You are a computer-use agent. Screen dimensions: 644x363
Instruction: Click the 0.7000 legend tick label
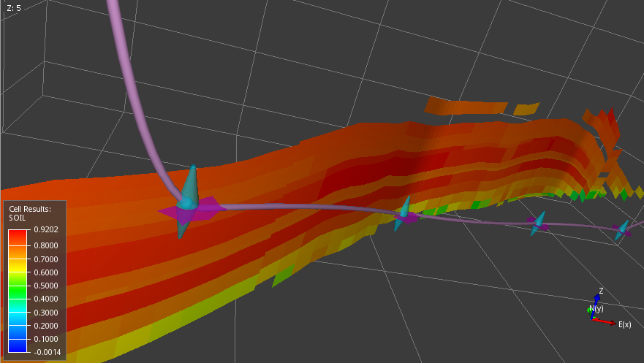pyautogui.click(x=46, y=259)
